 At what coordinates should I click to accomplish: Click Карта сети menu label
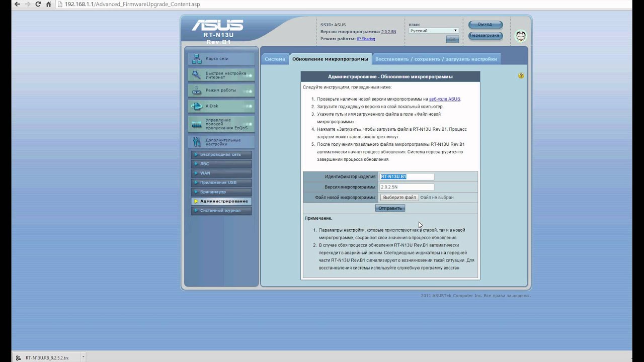pos(217,59)
